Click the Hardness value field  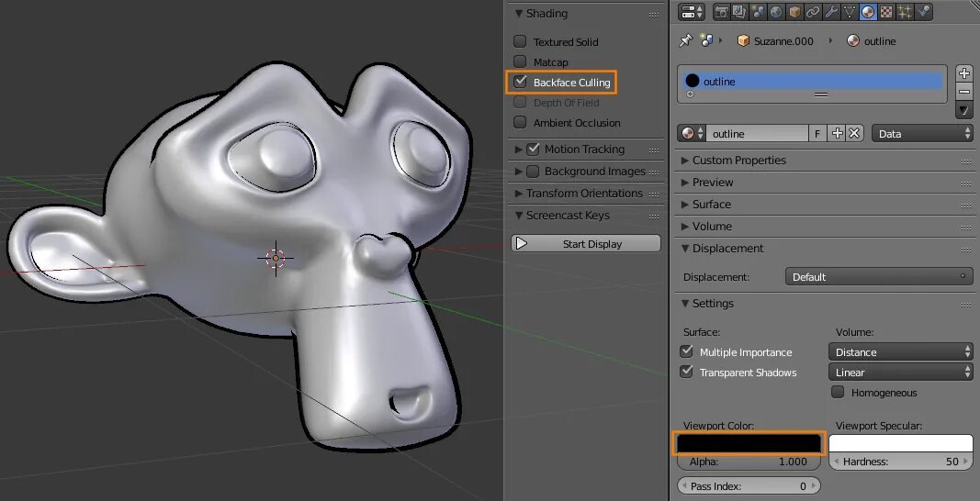(x=901, y=462)
